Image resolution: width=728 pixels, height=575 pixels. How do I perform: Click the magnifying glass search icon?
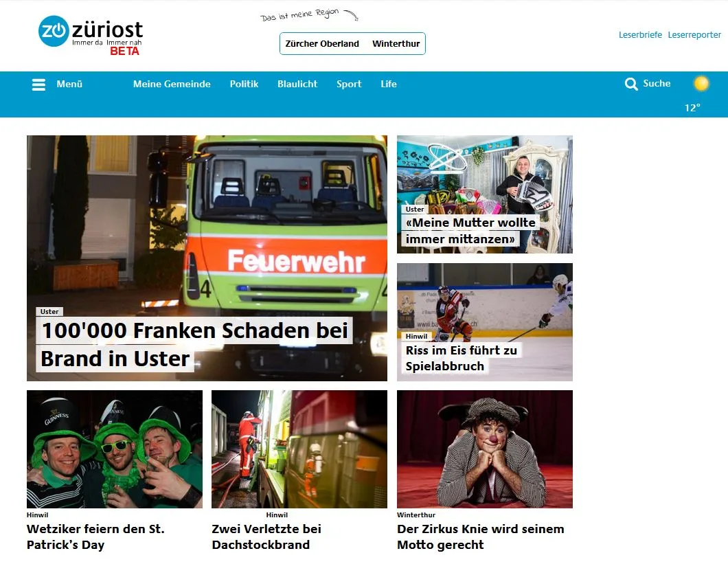[631, 84]
